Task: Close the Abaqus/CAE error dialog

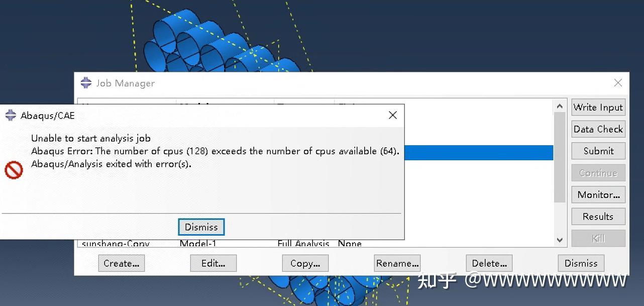Action: [x=393, y=115]
